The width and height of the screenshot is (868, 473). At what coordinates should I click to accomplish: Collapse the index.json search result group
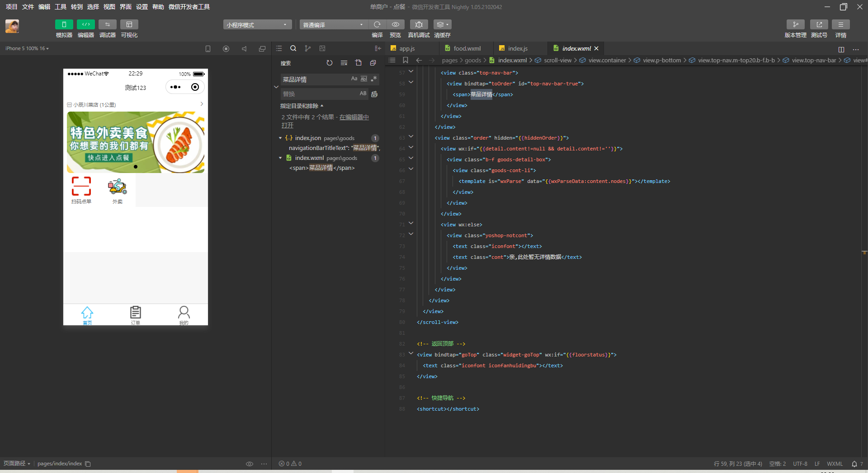pos(280,138)
